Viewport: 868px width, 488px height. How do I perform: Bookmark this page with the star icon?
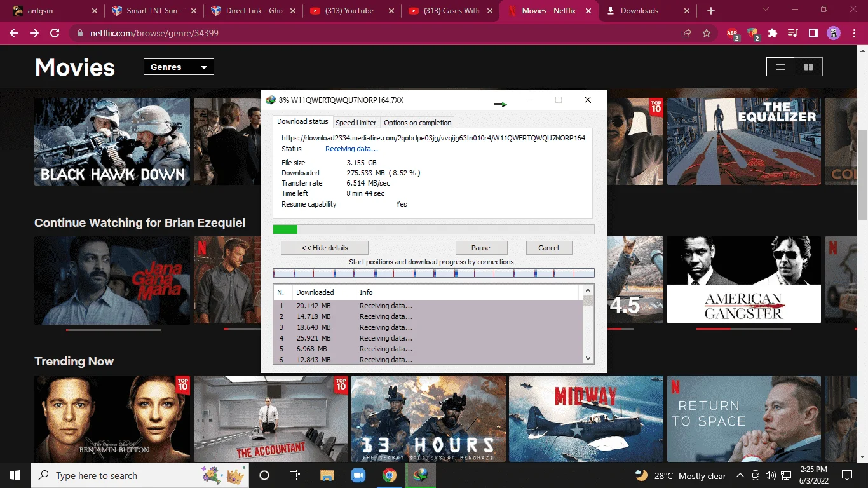click(707, 33)
